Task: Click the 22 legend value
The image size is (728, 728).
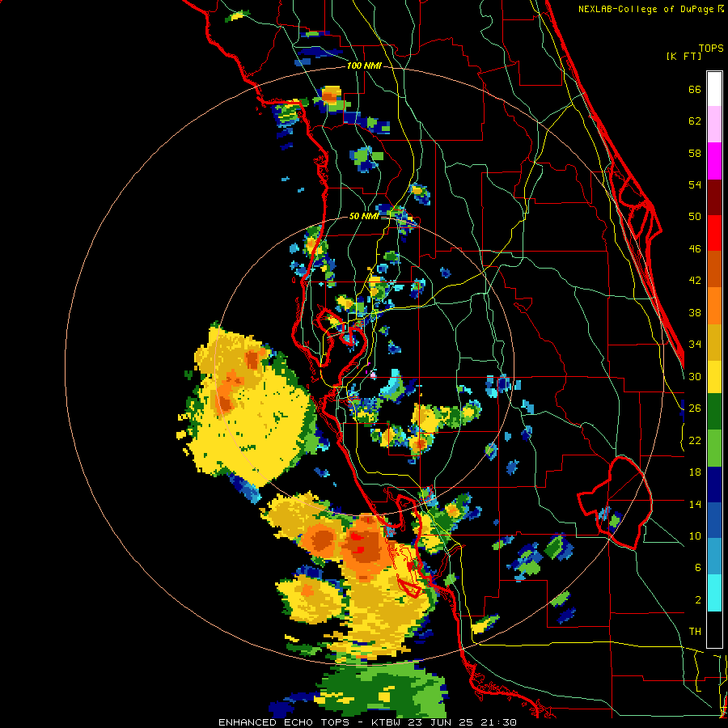Action: [695, 440]
